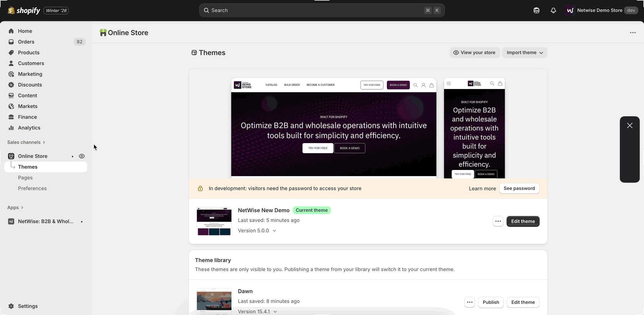Click the Winter '26 edition badge
This screenshot has width=644, height=315.
(x=56, y=10)
